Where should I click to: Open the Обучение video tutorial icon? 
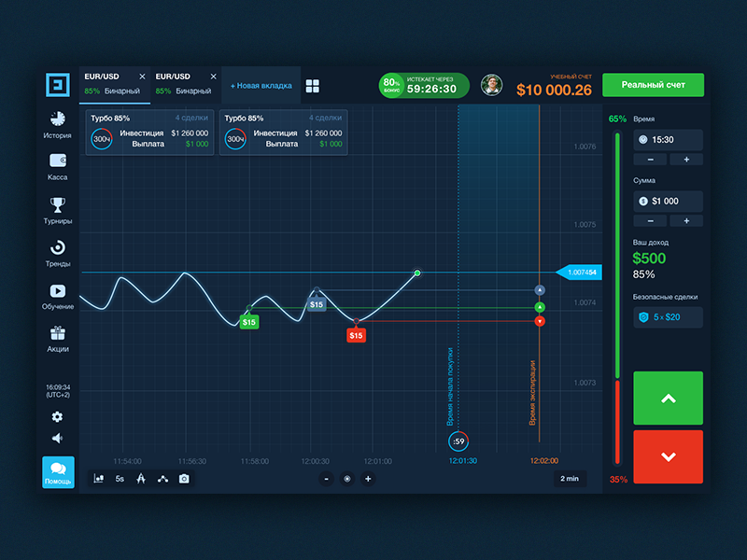pyautogui.click(x=58, y=290)
